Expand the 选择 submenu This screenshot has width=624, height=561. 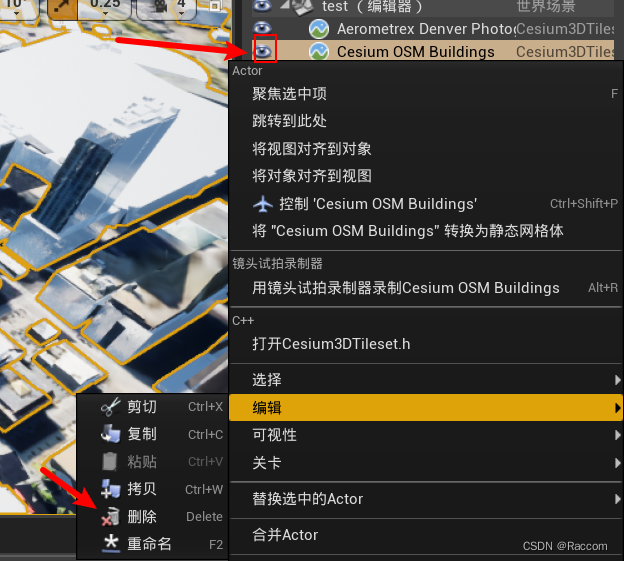click(x=426, y=380)
